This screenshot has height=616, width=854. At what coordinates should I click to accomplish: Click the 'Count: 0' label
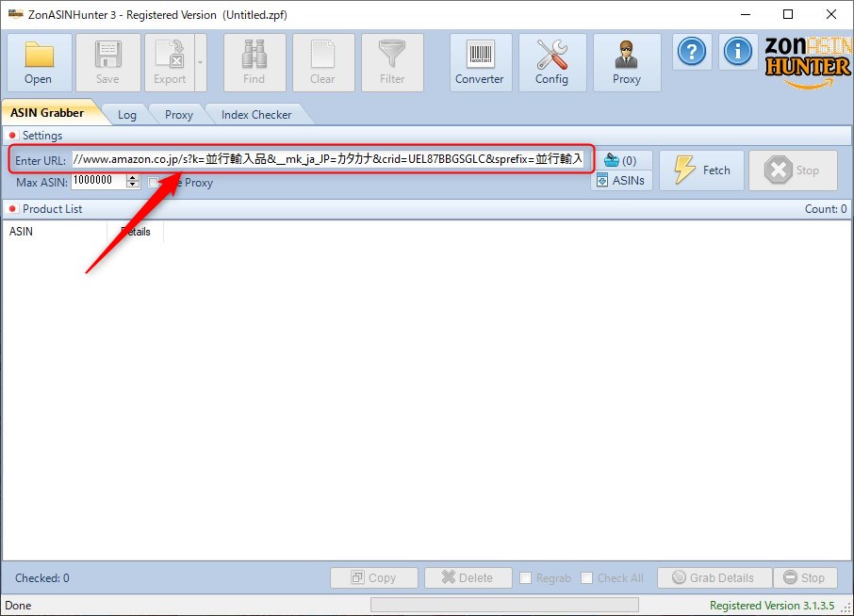point(826,209)
